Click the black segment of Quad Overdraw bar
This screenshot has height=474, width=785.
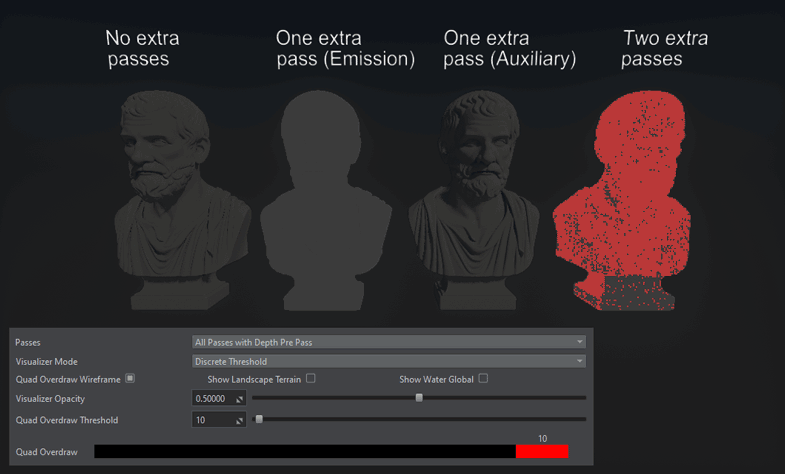click(305, 451)
